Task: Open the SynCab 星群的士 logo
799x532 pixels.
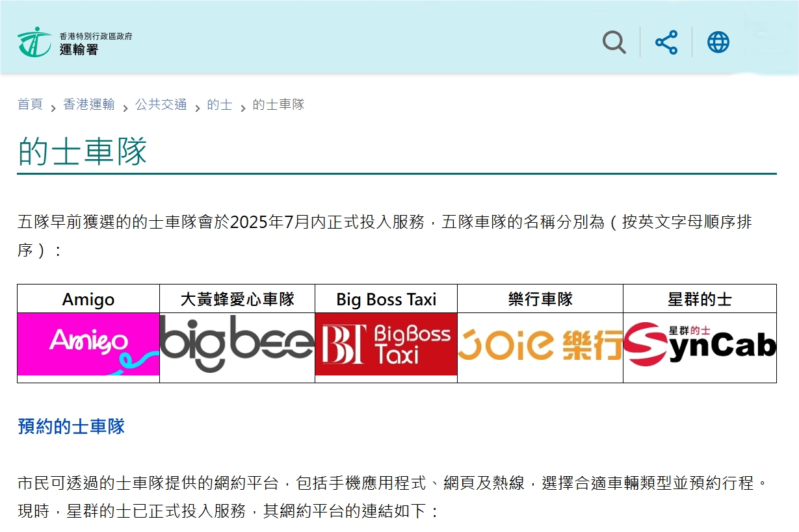Action: (700, 344)
